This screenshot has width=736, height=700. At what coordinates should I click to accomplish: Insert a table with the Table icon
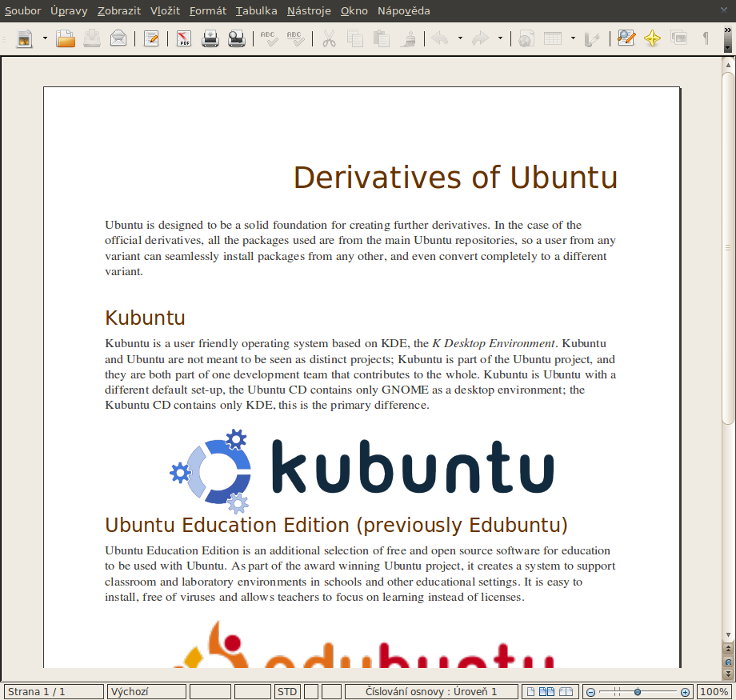pyautogui.click(x=553, y=38)
